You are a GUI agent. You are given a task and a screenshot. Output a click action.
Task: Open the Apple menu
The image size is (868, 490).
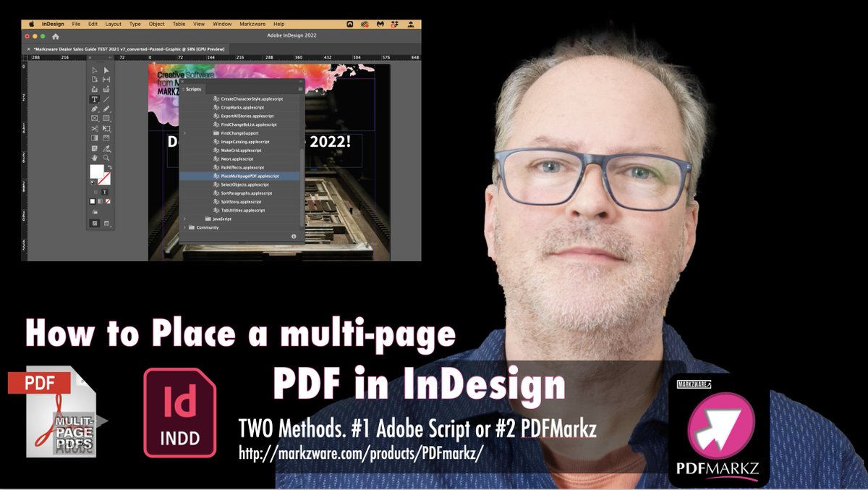31,24
